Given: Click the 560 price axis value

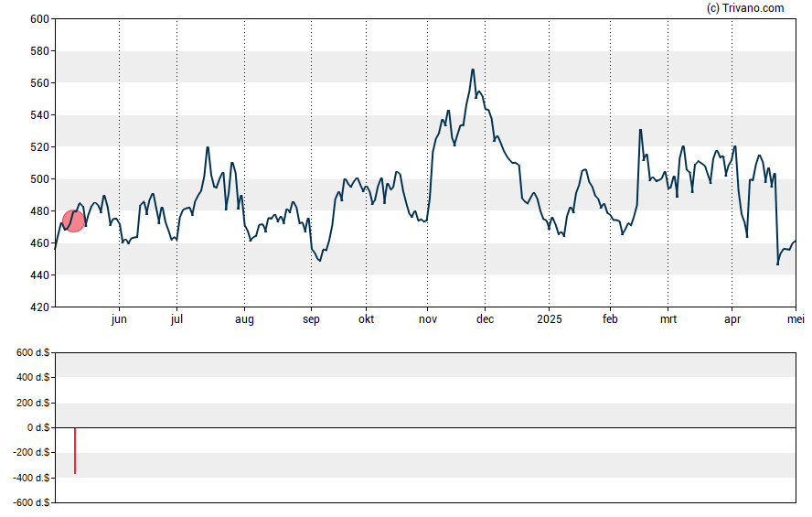Looking at the screenshot, I should [40, 83].
